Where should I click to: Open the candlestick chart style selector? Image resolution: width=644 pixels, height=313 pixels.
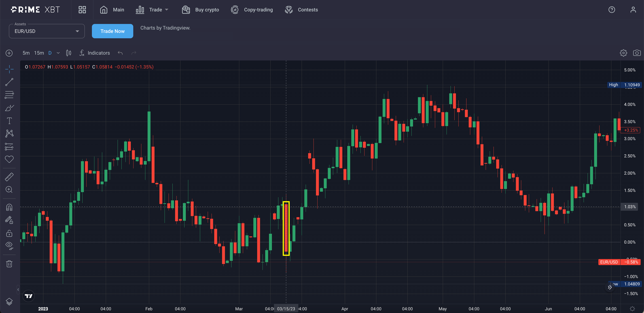point(69,53)
